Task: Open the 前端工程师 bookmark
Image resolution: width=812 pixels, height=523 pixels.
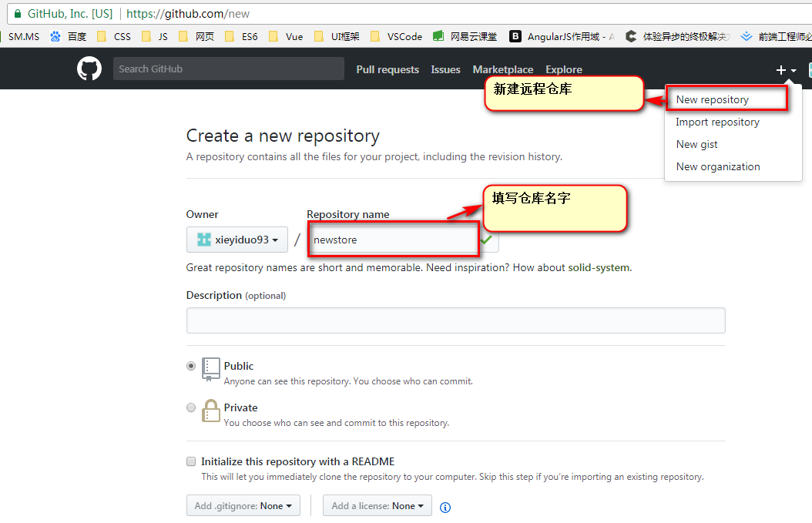Action: 776,36
